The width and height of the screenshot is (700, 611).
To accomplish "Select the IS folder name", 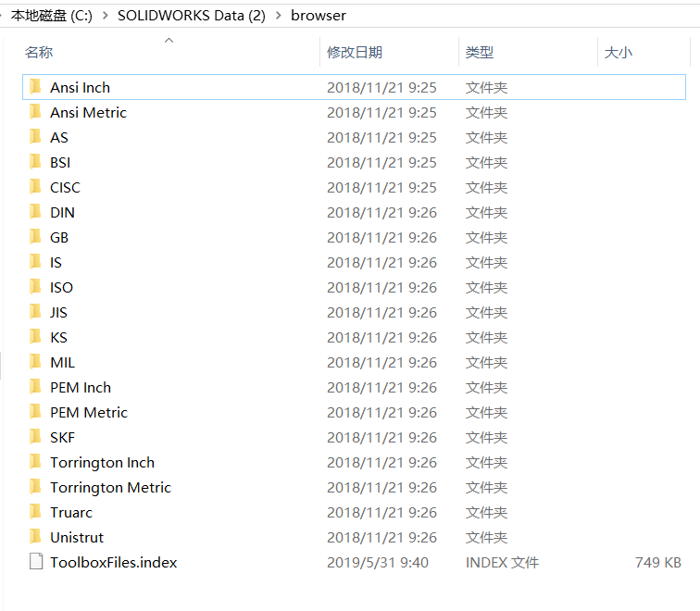I will [x=56, y=262].
